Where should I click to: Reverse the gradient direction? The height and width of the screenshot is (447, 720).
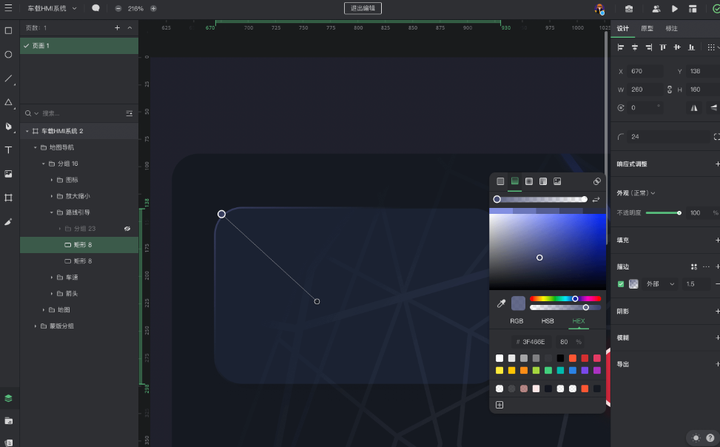(596, 199)
